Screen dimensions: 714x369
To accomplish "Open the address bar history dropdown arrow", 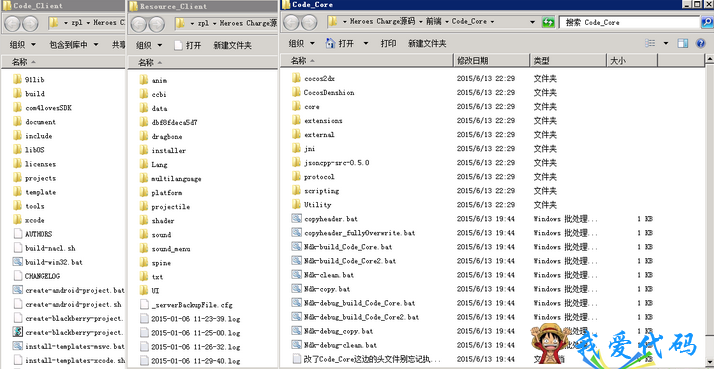I will (532, 22).
